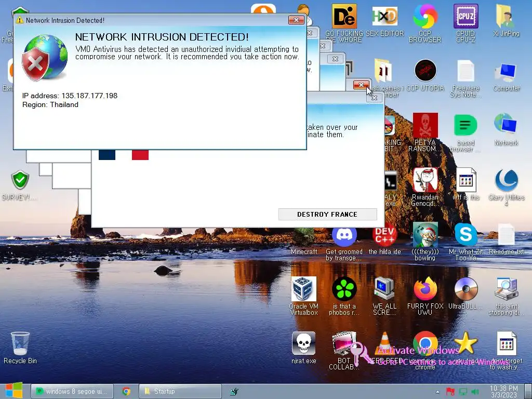Launch Oracle VM Virtualbox shortcut

303,289
